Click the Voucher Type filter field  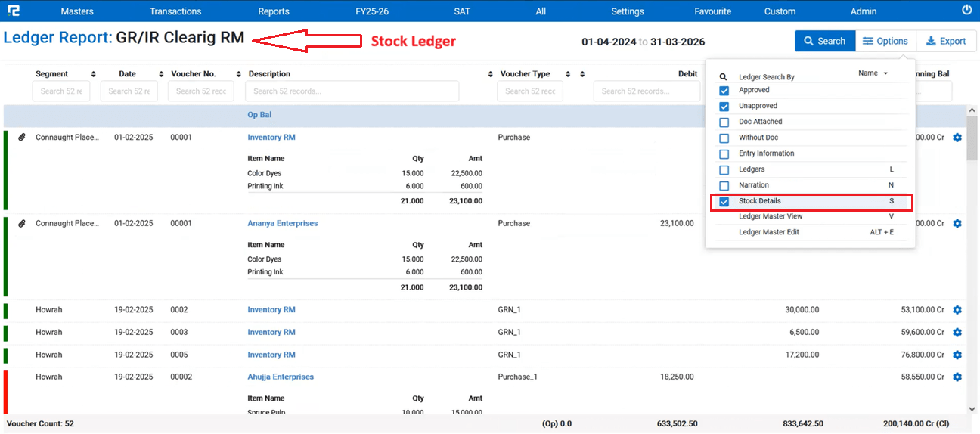tap(530, 91)
